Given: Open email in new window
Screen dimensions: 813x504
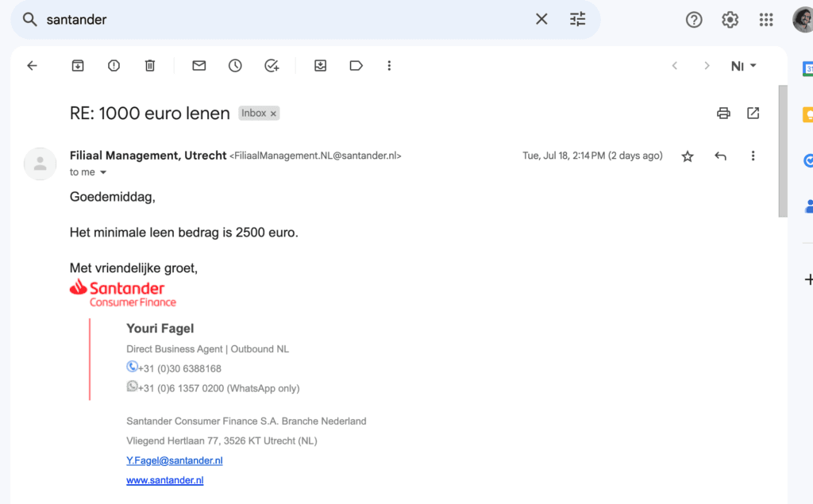Looking at the screenshot, I should pyautogui.click(x=753, y=113).
